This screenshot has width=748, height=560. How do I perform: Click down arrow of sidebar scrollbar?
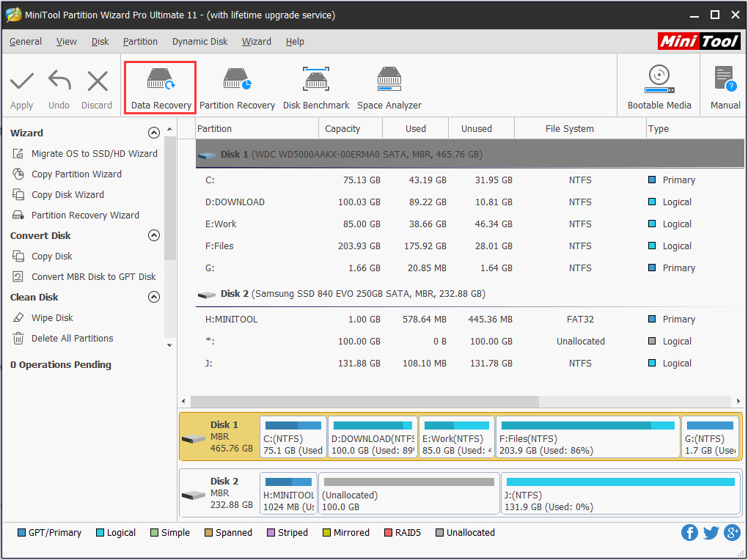tap(169, 345)
